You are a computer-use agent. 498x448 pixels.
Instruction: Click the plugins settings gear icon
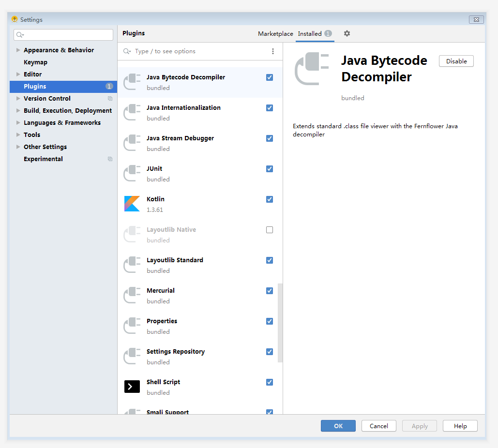click(347, 33)
